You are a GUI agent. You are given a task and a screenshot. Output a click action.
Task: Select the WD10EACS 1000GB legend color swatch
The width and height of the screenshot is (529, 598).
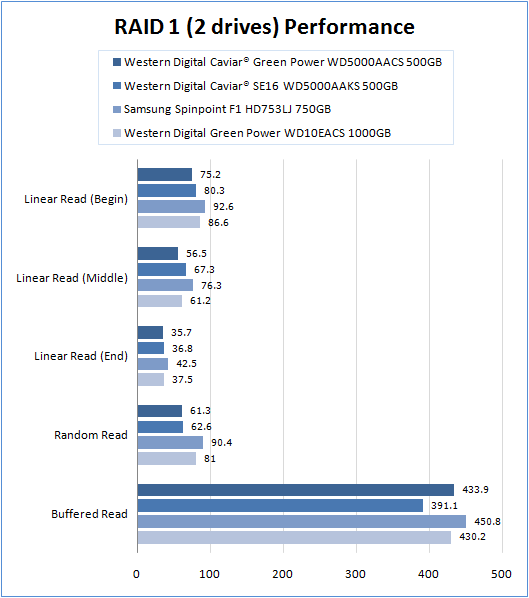(x=117, y=133)
